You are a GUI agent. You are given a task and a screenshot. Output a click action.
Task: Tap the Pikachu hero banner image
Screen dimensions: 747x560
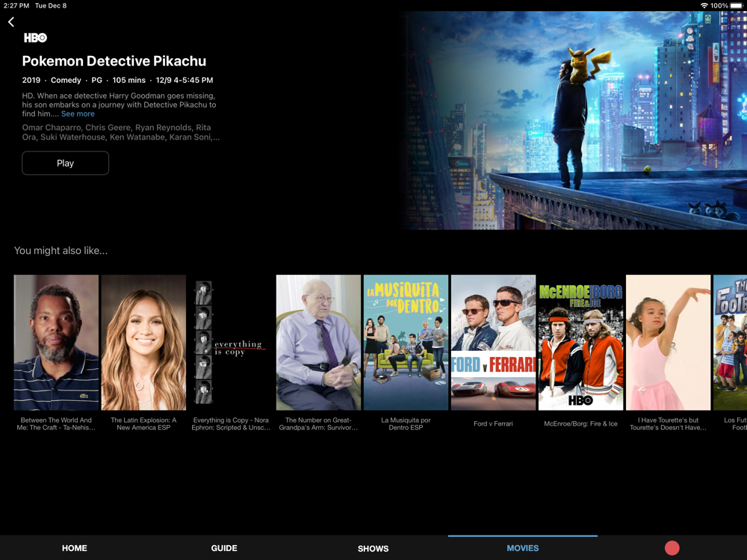(x=574, y=120)
